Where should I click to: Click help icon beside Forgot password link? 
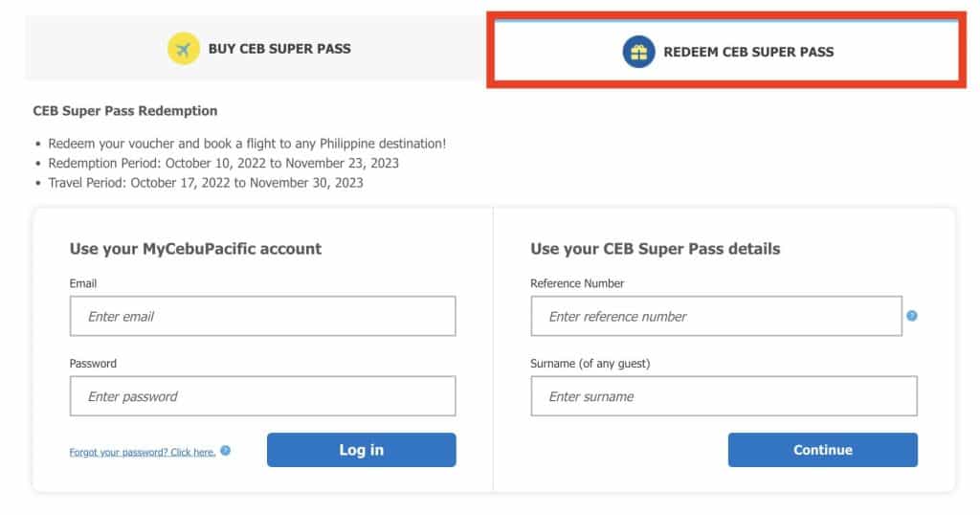pyautogui.click(x=226, y=450)
